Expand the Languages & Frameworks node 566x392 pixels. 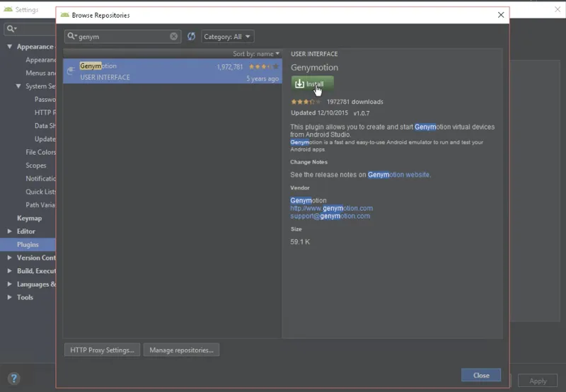10,284
